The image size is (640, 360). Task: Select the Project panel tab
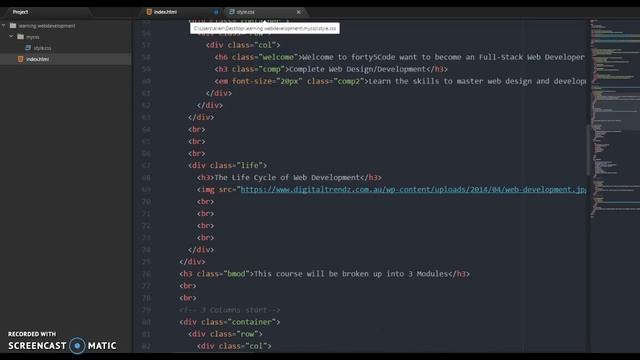[20, 12]
